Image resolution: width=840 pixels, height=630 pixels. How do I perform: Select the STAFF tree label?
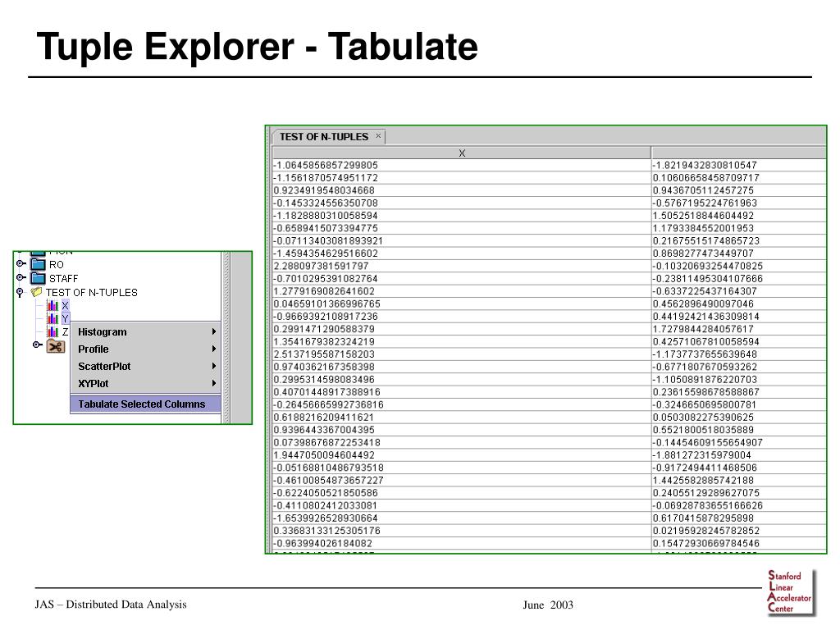point(64,279)
